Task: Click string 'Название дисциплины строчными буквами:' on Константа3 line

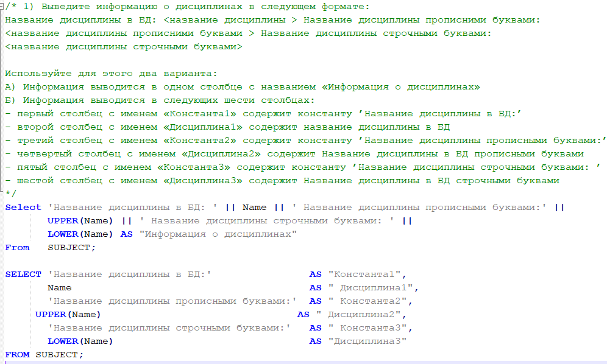Action: (x=169, y=328)
